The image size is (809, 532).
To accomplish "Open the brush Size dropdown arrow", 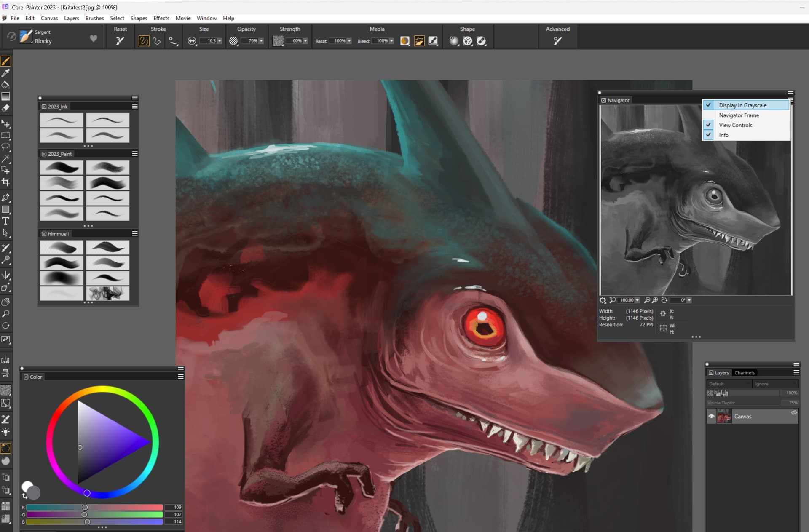I will (220, 41).
